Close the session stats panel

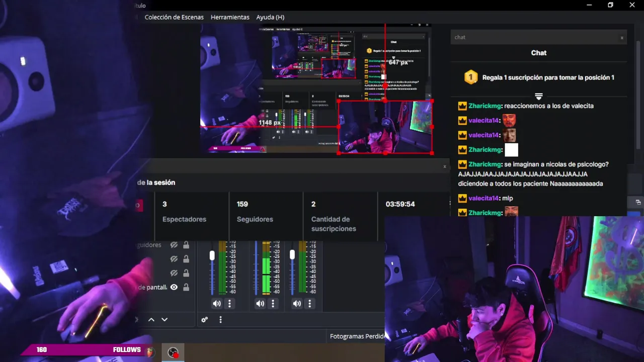(x=445, y=166)
